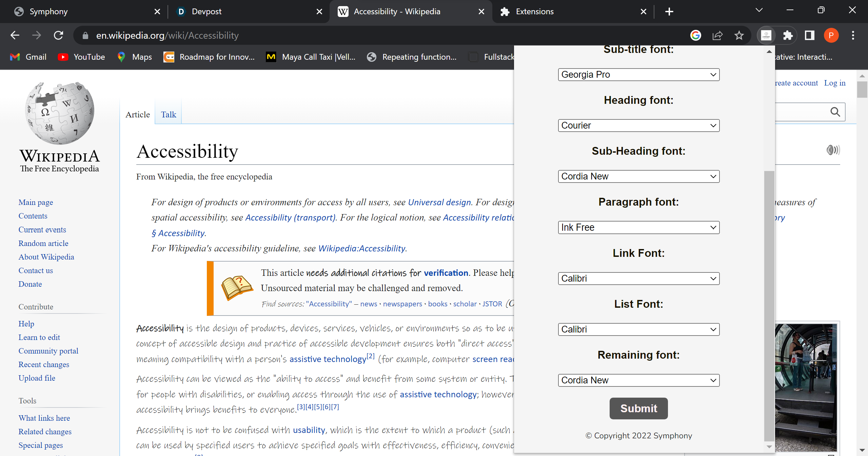
Task: Open Chrome three-dot menu
Action: point(853,35)
